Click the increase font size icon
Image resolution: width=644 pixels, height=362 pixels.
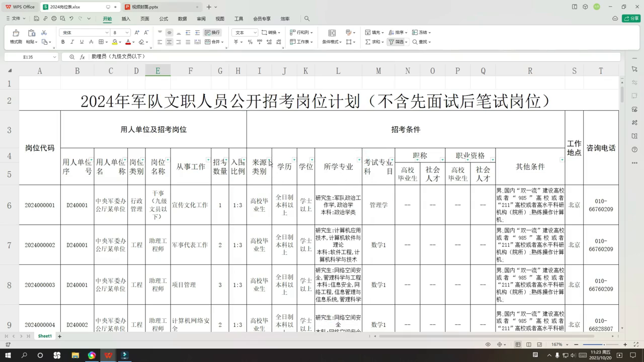(x=137, y=33)
